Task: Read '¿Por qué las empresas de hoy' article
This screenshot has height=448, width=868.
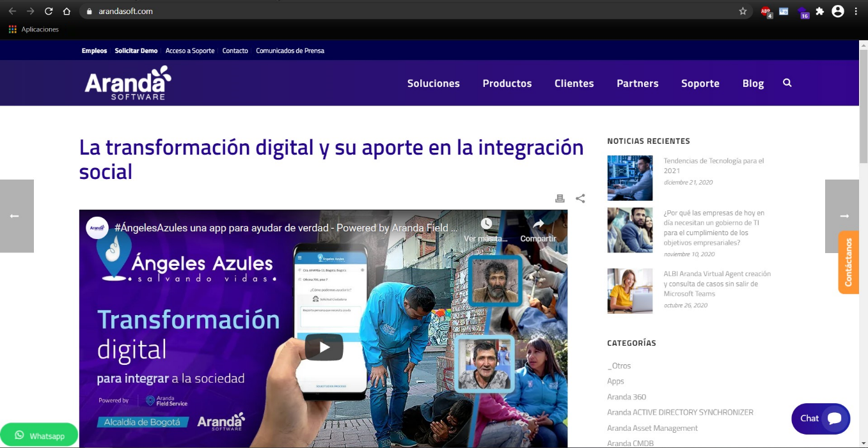Action: 714,228
